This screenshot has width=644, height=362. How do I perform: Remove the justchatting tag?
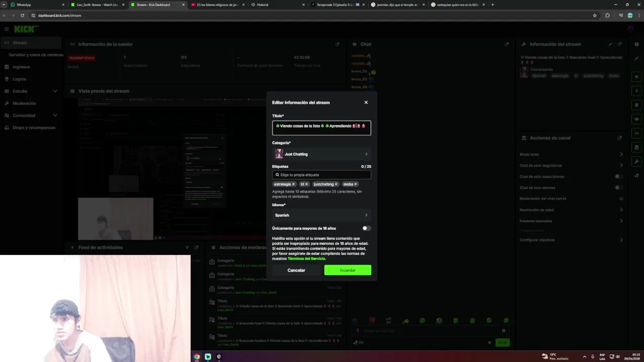tap(336, 184)
